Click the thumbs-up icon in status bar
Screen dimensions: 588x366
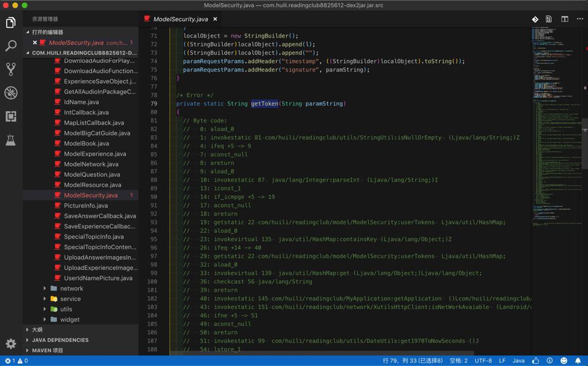535,361
